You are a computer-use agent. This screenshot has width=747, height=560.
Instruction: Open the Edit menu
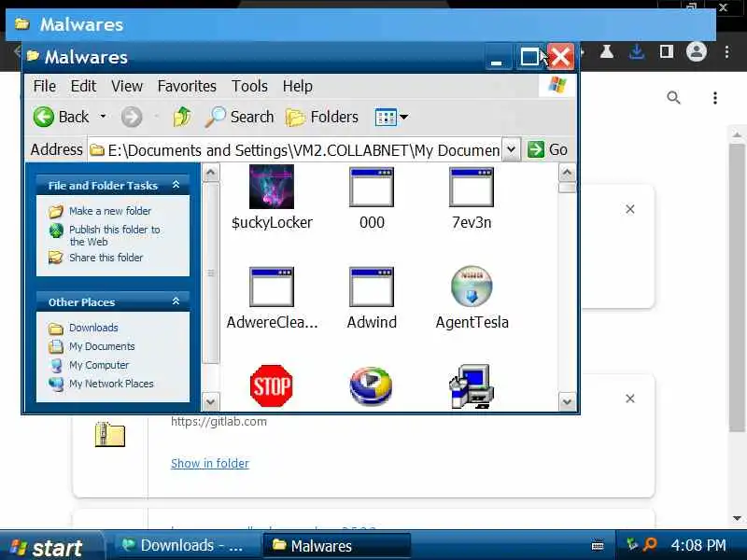pyautogui.click(x=83, y=86)
